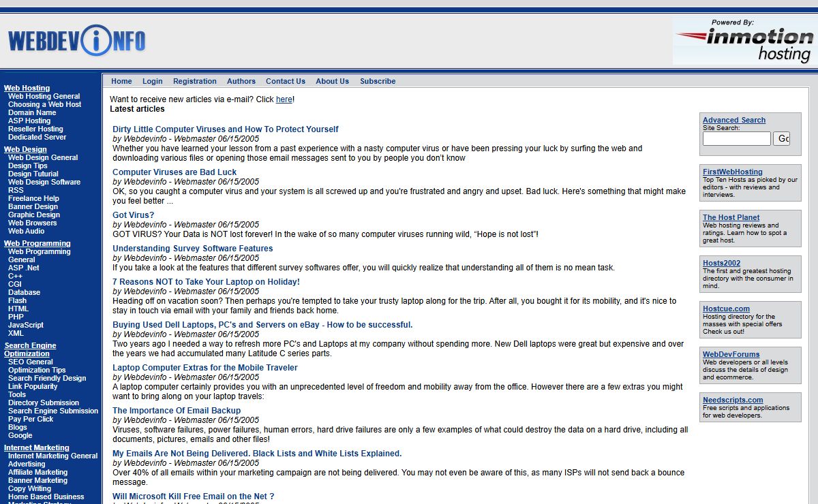Open the Dedicated Server category
The height and width of the screenshot is (504, 818).
coord(37,138)
